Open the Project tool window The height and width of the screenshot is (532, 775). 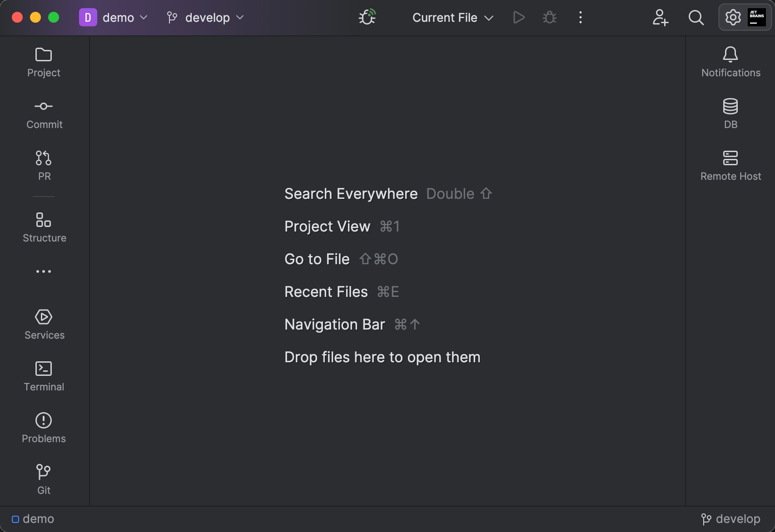43,62
